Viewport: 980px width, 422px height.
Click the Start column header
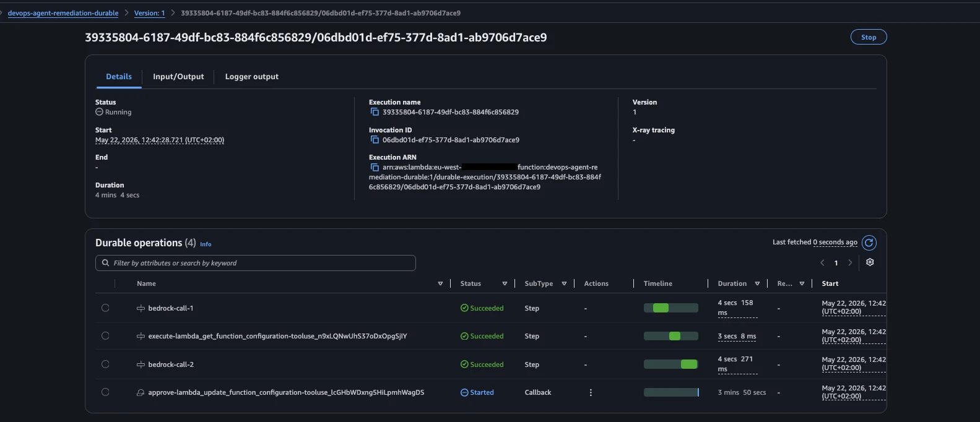(830, 283)
